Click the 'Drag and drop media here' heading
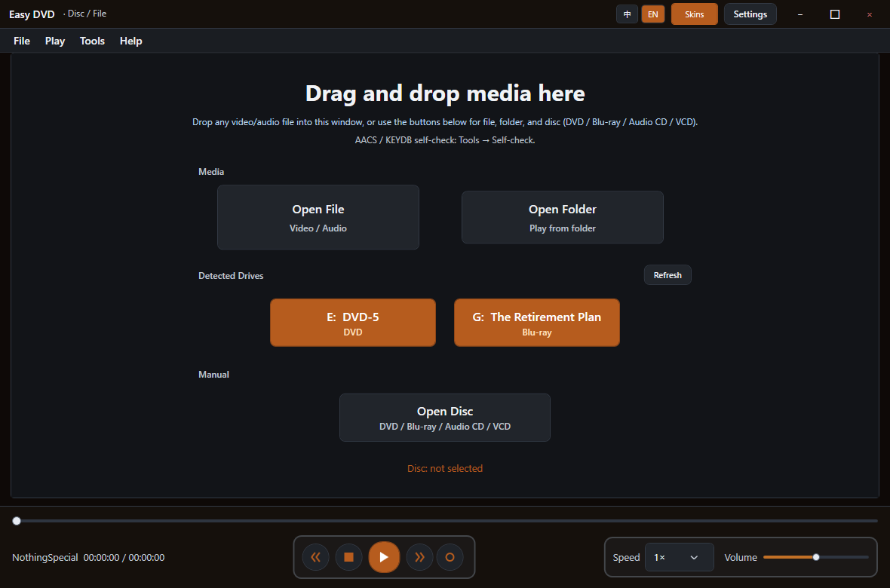 click(x=445, y=93)
